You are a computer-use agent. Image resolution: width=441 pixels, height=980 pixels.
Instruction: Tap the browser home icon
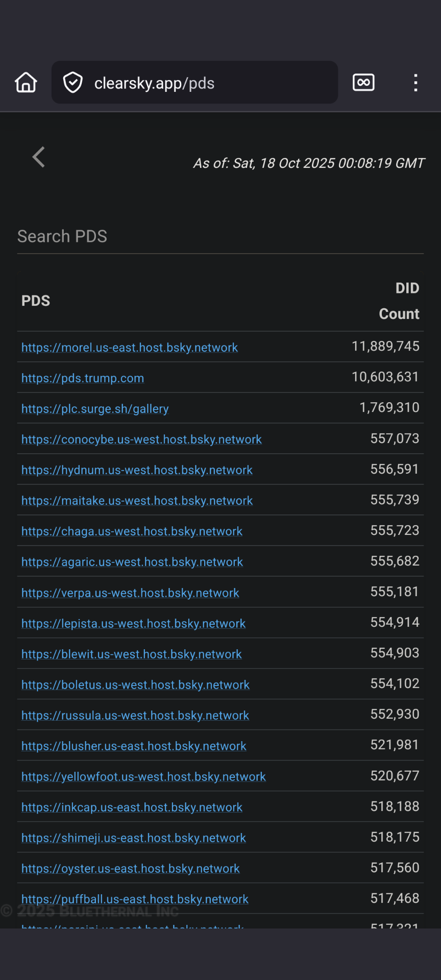[x=26, y=82]
